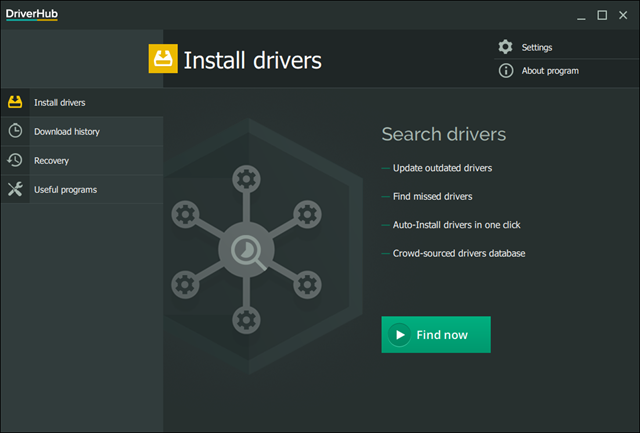
Task: Click the Recovery restore-arrow icon
Action: [15, 160]
